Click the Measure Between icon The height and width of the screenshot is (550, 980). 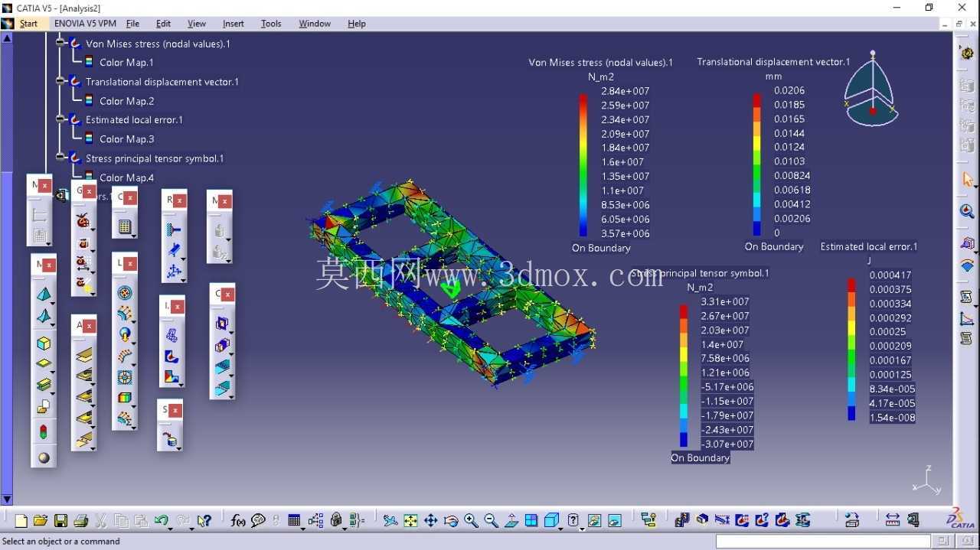893,521
